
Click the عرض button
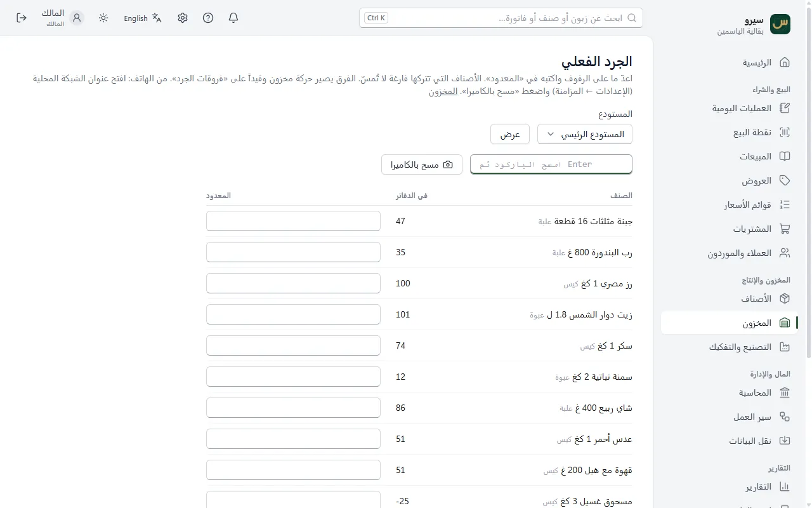click(x=510, y=134)
